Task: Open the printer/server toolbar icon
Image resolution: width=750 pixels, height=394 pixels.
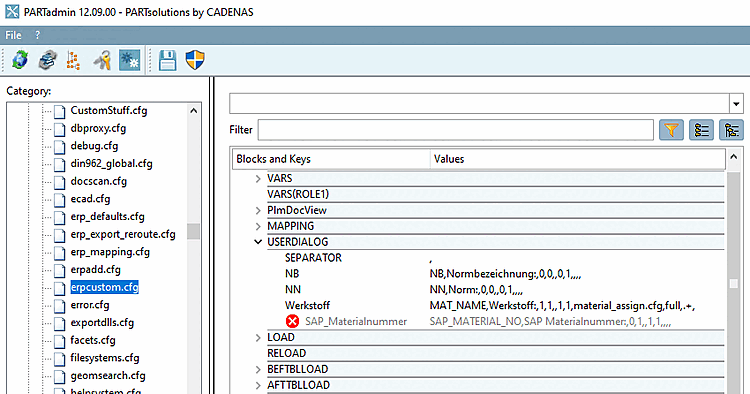Action: point(47,60)
